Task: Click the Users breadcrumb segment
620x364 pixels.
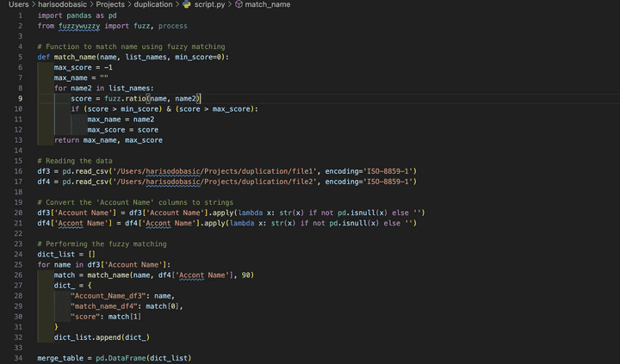Action: point(19,4)
